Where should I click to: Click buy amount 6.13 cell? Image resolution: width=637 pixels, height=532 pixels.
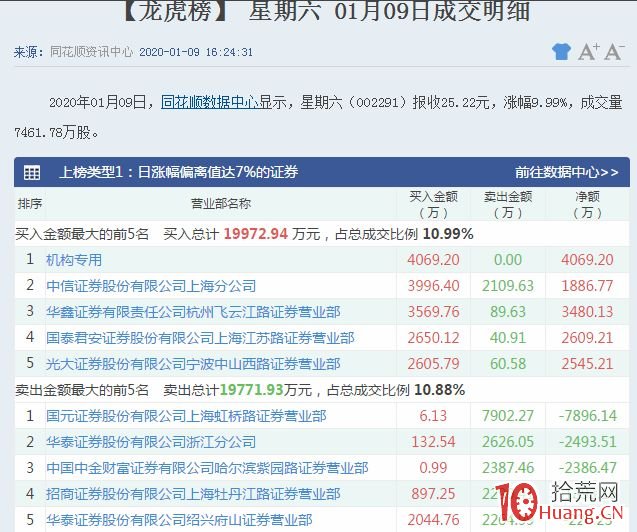coord(433,416)
